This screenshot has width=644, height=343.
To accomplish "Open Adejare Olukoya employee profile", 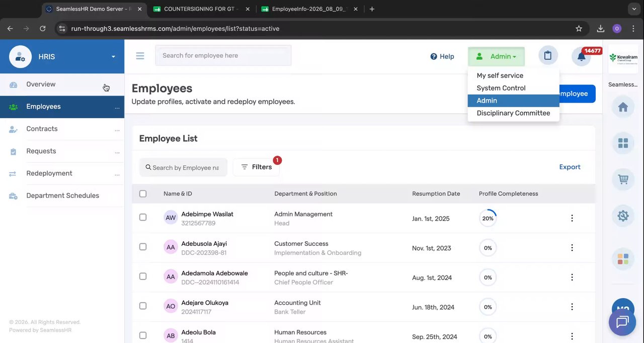I will (205, 303).
